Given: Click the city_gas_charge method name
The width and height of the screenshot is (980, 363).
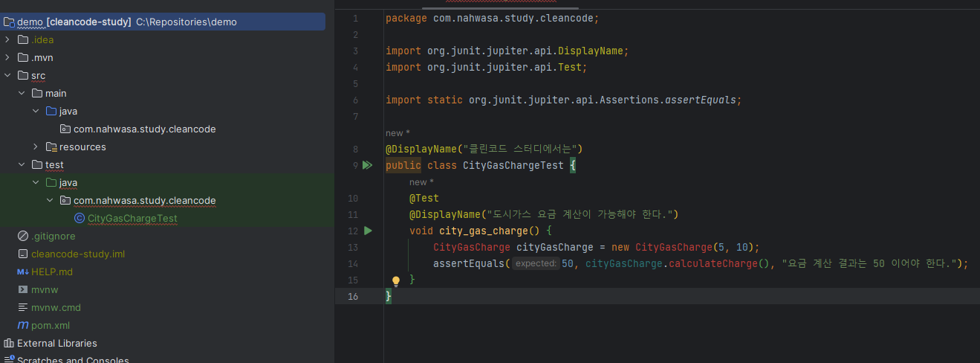Looking at the screenshot, I should [484, 231].
